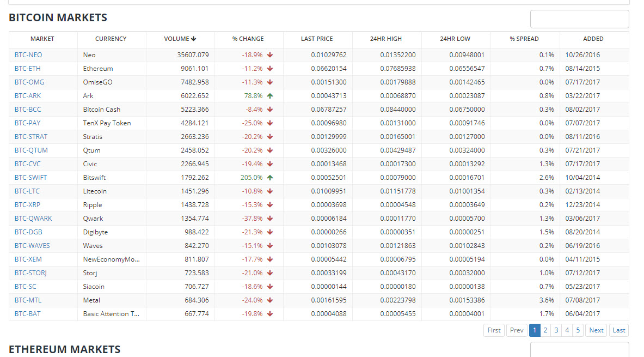Screen dimensions: 644x357
Task: Go to the Next page of results
Action: pyautogui.click(x=596, y=330)
